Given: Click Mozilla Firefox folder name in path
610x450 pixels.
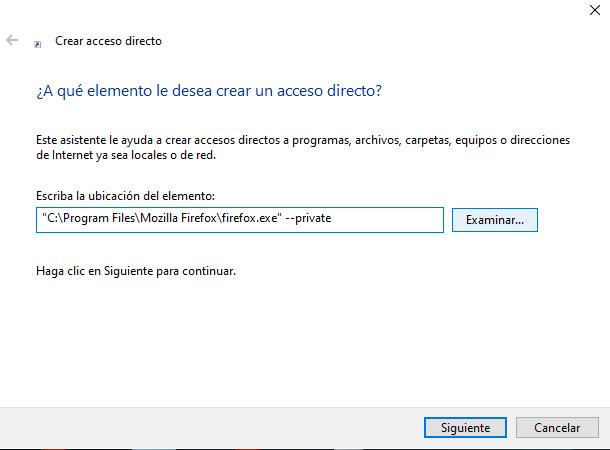Looking at the screenshot, I should [182, 219].
